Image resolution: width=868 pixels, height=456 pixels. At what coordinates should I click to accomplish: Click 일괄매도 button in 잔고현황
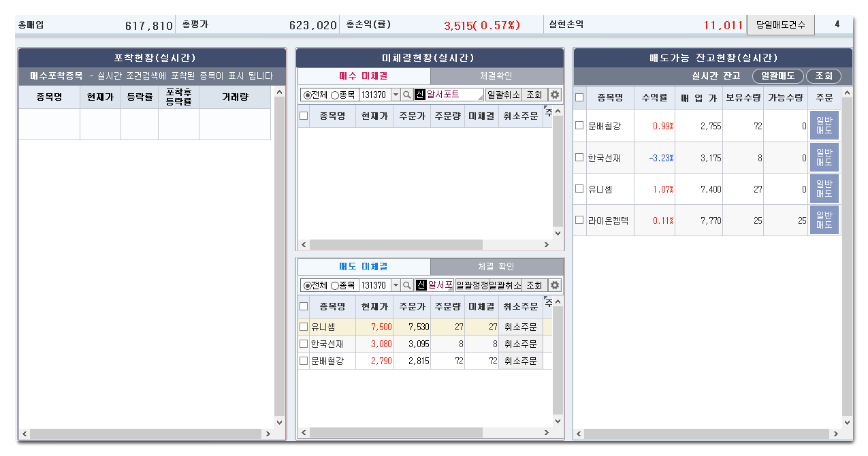tap(778, 76)
